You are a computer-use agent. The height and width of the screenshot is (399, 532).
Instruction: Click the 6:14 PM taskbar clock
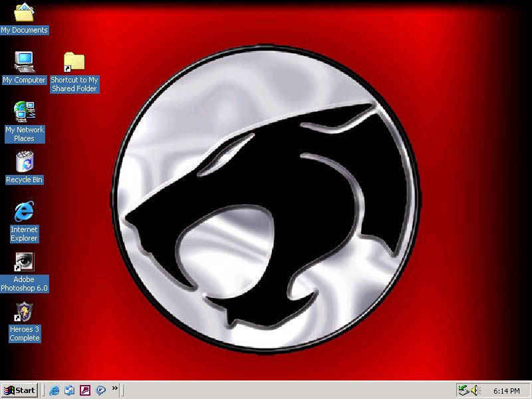click(x=507, y=391)
